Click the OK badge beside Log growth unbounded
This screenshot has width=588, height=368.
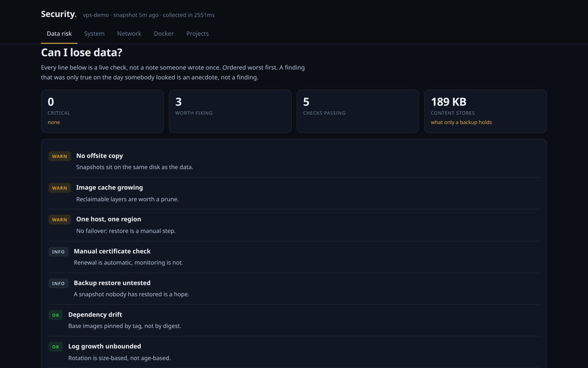coord(55,347)
